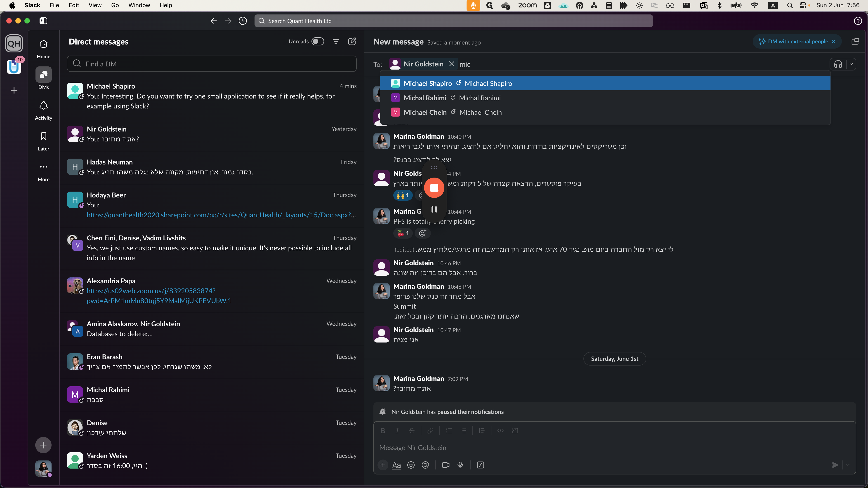Open the File menu

click(54, 5)
